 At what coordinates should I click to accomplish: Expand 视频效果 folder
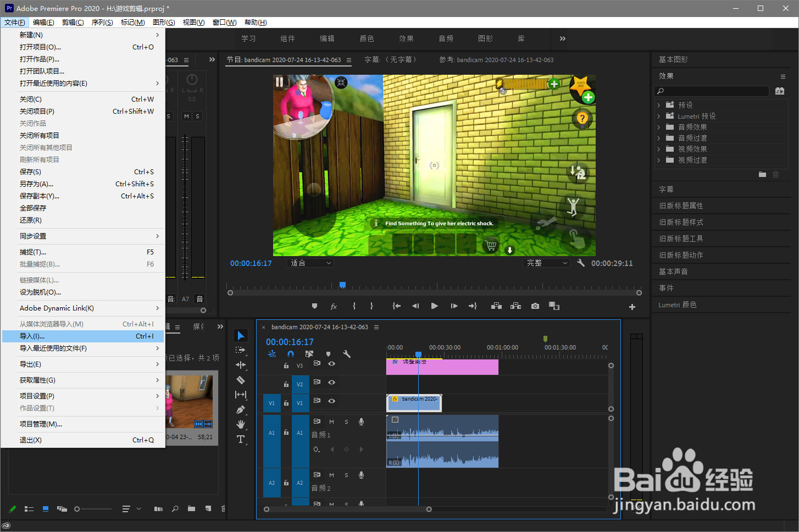(658, 149)
